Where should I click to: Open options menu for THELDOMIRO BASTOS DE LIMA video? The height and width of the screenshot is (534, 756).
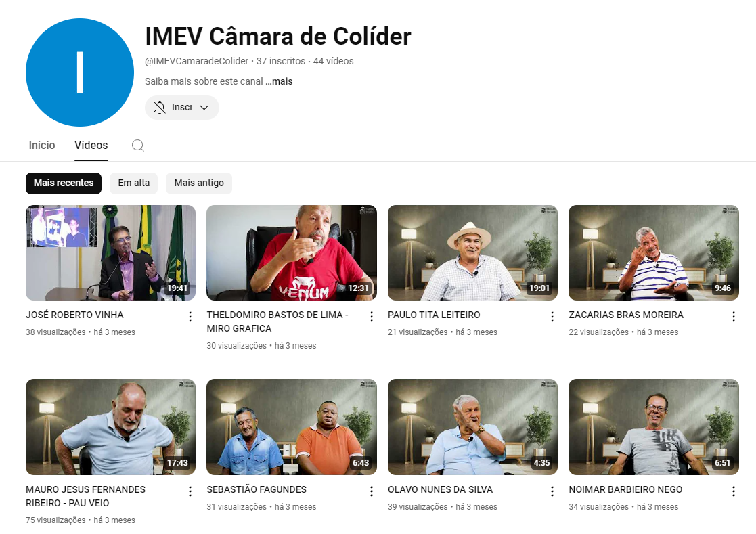[372, 317]
